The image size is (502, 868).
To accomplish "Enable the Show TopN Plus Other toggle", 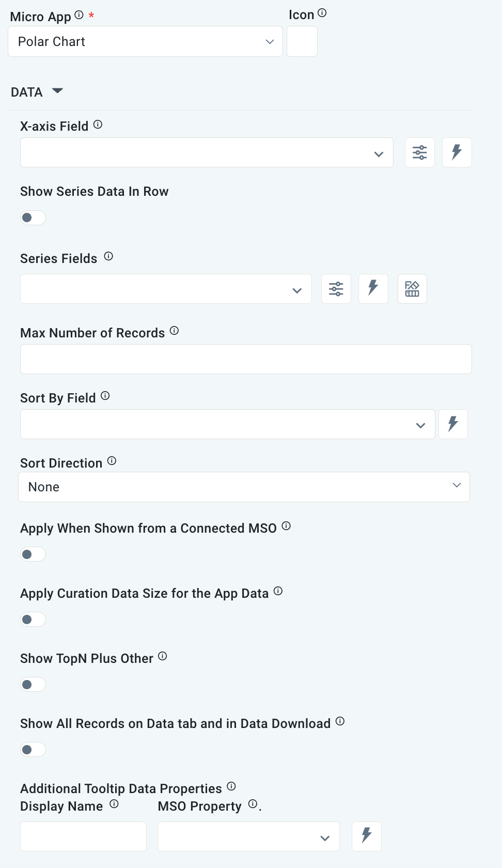I will point(33,684).
